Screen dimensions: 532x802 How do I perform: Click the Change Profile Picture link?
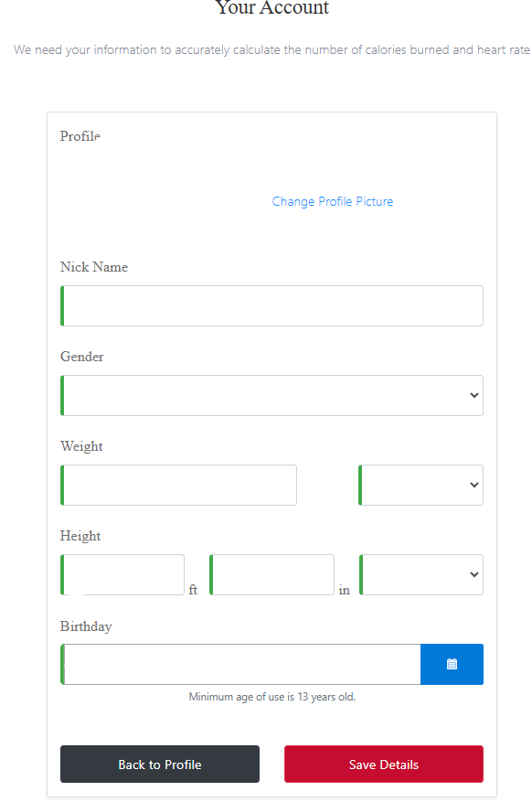332,201
